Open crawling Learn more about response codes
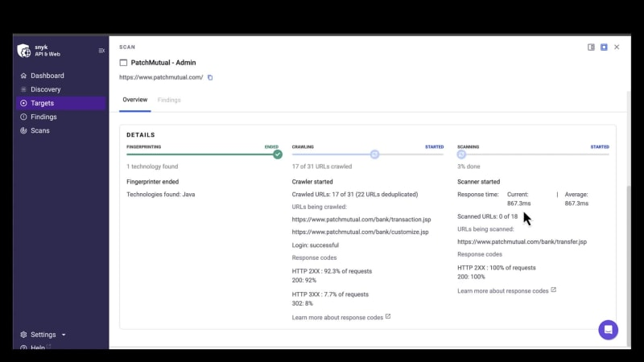The image size is (644, 362). click(337, 317)
